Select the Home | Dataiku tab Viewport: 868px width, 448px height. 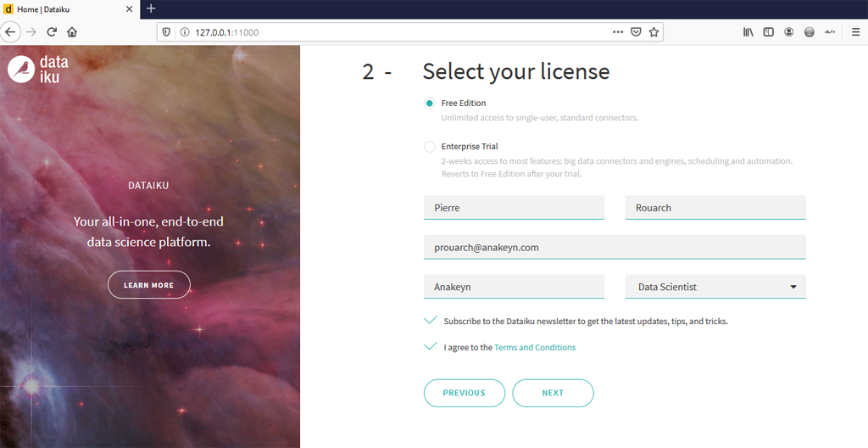coord(70,9)
